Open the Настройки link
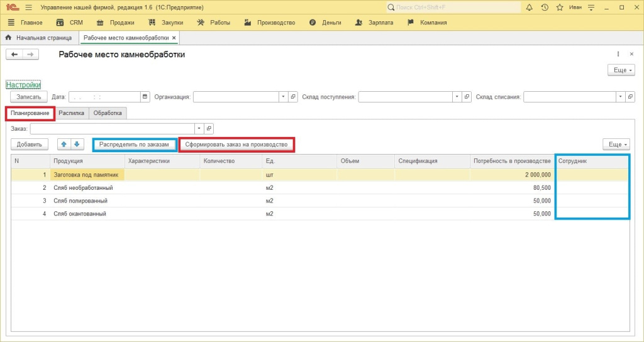Screen dimensions: 644x342 point(23,85)
